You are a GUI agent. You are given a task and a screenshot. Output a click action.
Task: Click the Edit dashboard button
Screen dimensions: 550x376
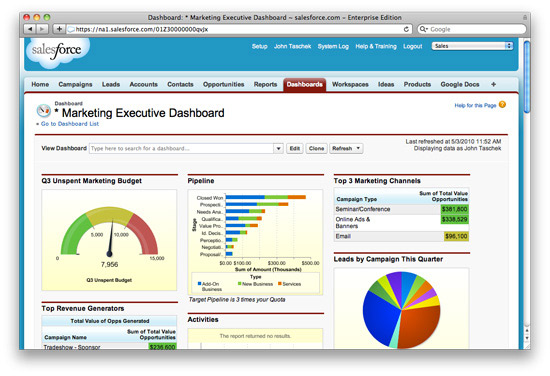(295, 148)
